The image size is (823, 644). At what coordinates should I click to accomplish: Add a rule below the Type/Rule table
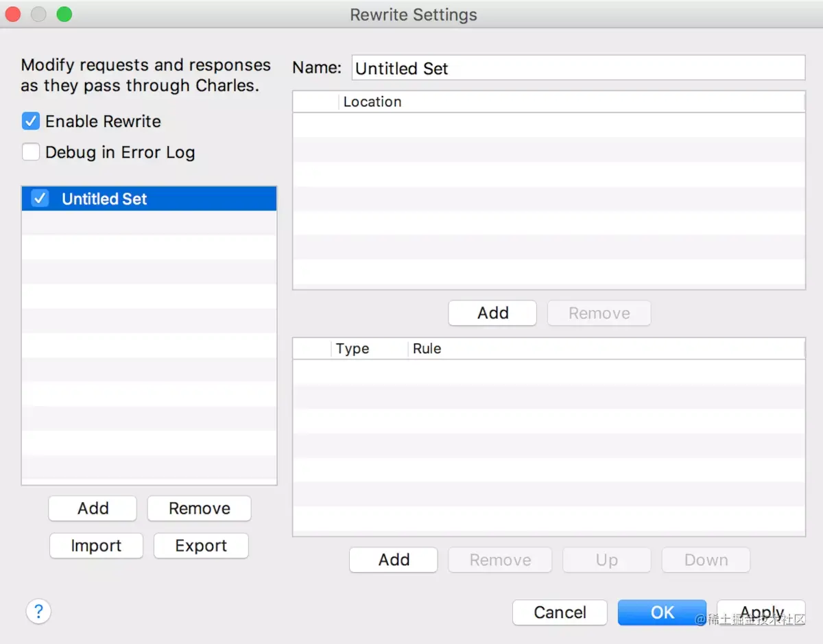(394, 560)
